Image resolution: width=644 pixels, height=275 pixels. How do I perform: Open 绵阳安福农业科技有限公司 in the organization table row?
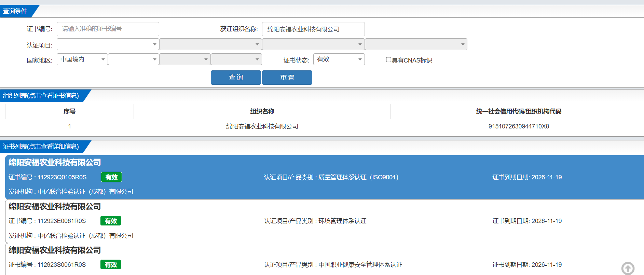(262, 126)
